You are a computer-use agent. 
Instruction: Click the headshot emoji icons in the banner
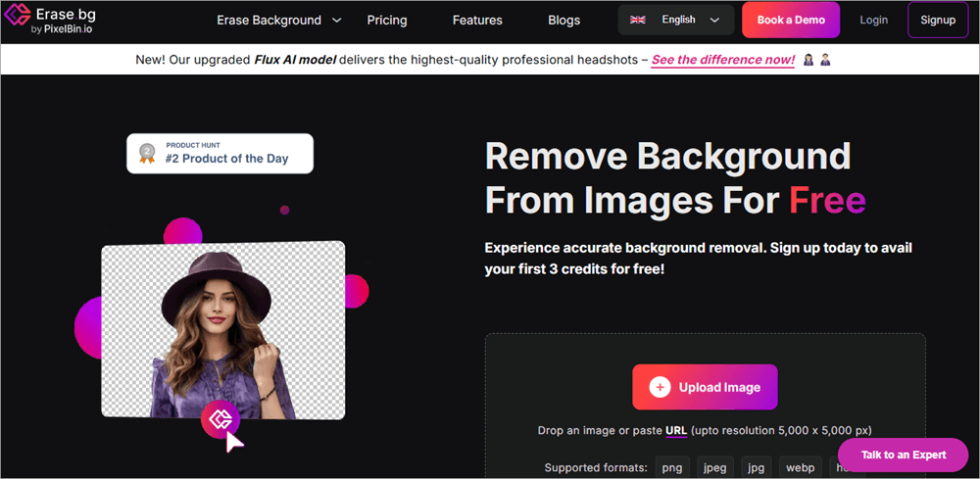pyautogui.click(x=816, y=60)
